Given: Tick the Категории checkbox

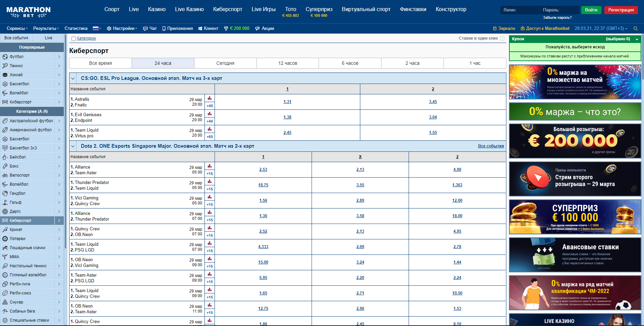Looking at the screenshot, I should [74, 39].
